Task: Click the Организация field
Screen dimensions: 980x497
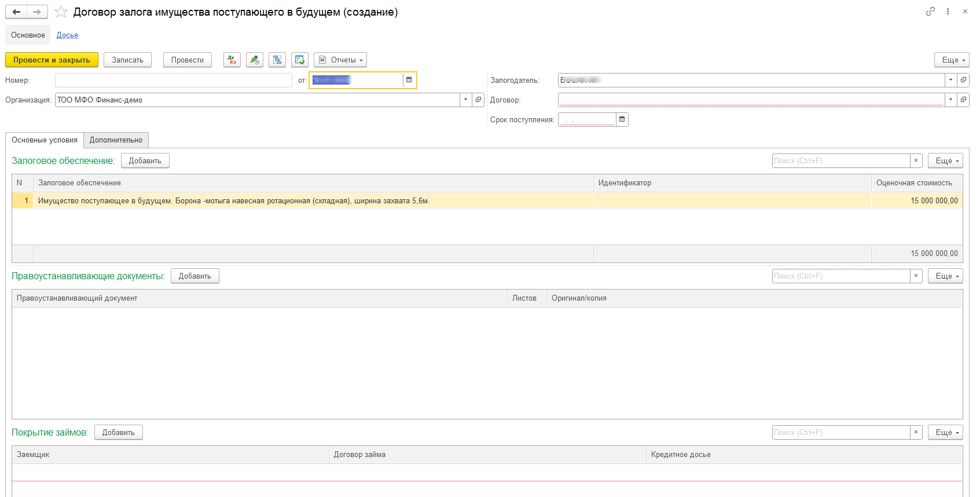Action: pyautogui.click(x=258, y=100)
